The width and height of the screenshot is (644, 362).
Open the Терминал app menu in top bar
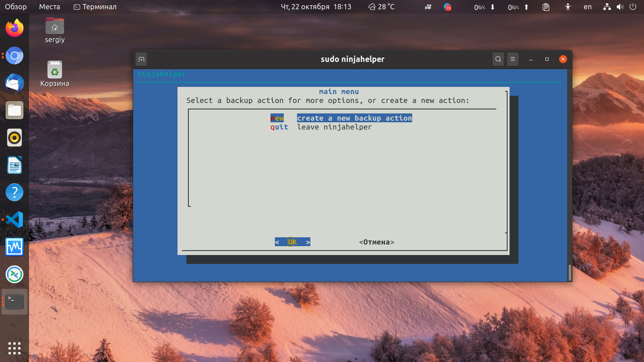(95, 7)
